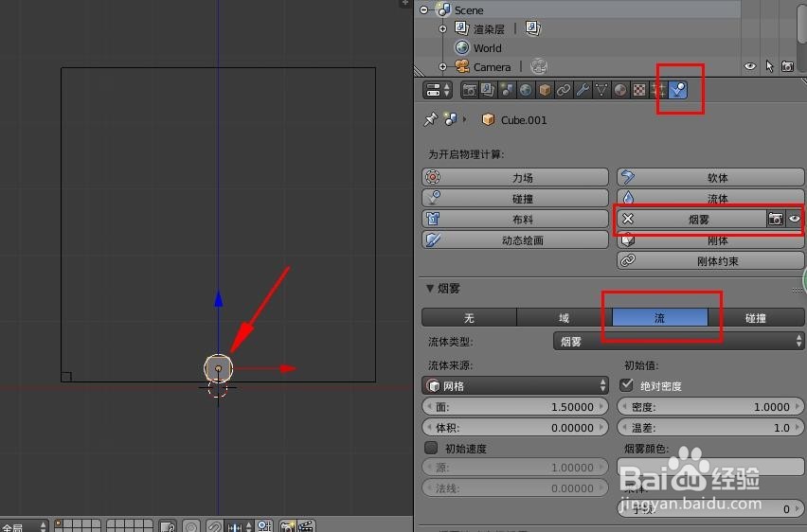Toggle the lock-to-scene layers icon

click(x=168, y=526)
